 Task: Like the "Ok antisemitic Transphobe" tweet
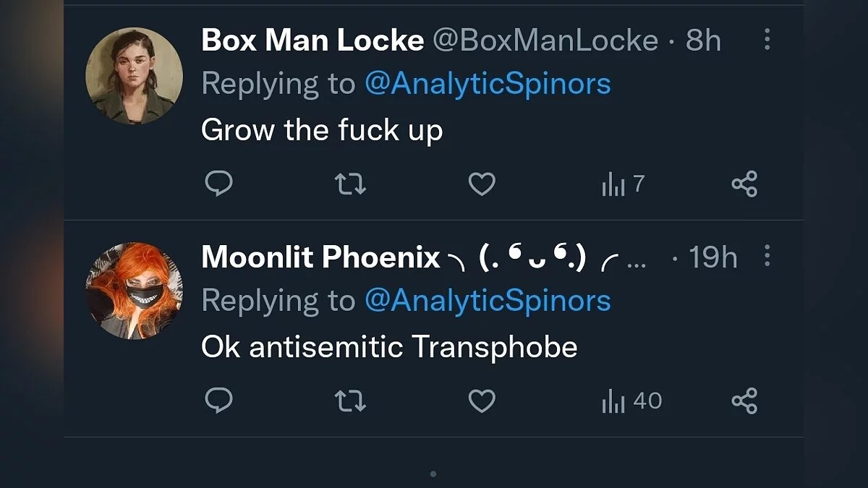click(x=482, y=400)
